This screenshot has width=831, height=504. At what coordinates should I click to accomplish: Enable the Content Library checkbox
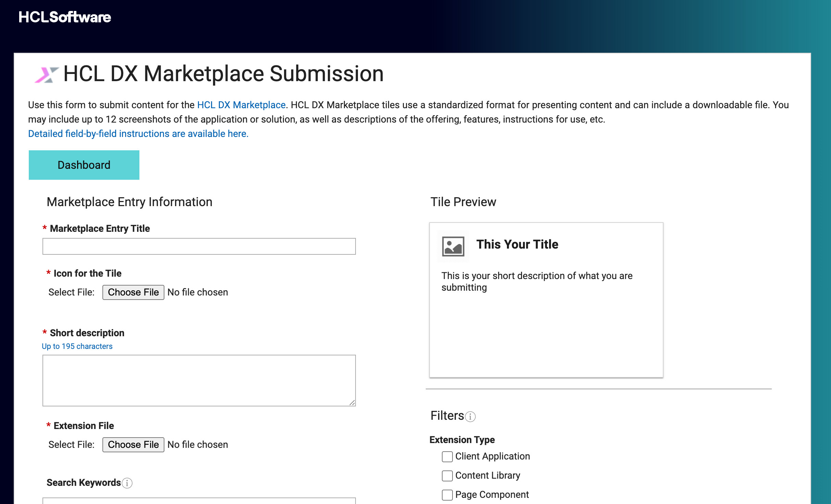447,476
